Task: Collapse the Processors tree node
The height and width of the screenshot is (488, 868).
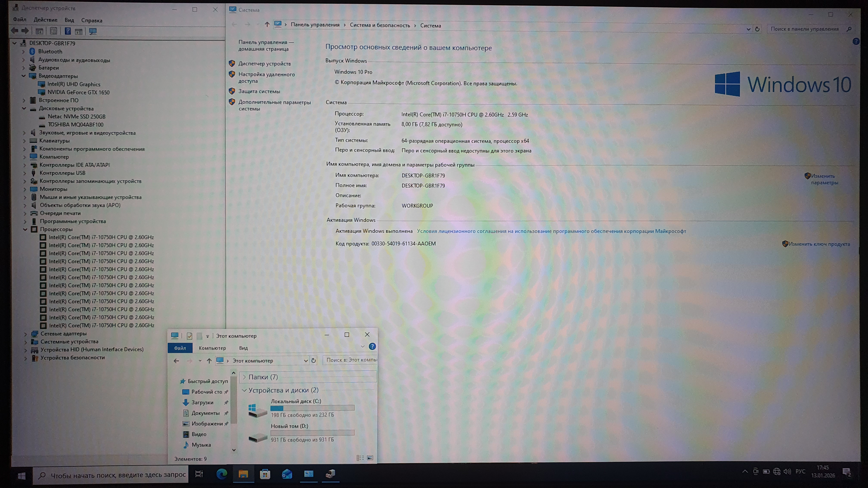Action: [x=25, y=229]
